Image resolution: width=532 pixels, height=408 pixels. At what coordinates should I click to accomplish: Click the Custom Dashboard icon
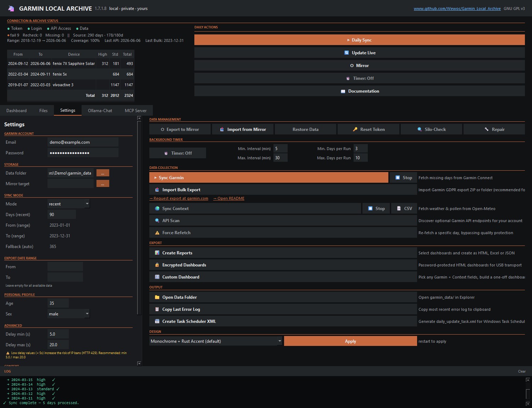point(157,277)
